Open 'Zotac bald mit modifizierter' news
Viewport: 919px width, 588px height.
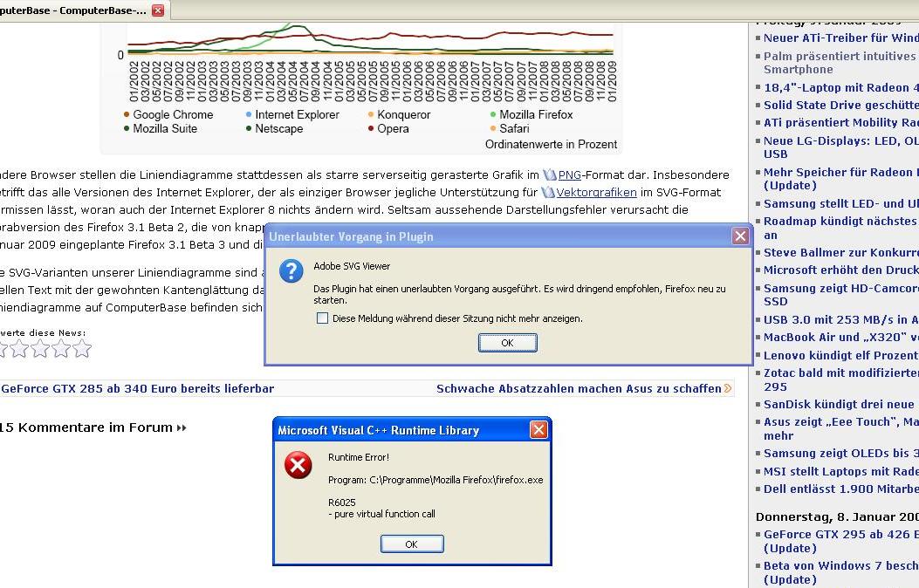coord(841,380)
